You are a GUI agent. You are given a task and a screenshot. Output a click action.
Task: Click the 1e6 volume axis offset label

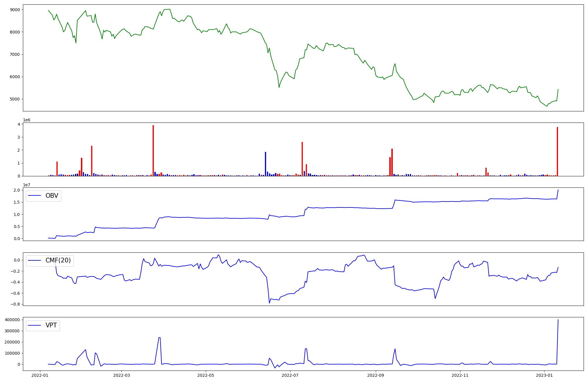[x=26, y=120]
